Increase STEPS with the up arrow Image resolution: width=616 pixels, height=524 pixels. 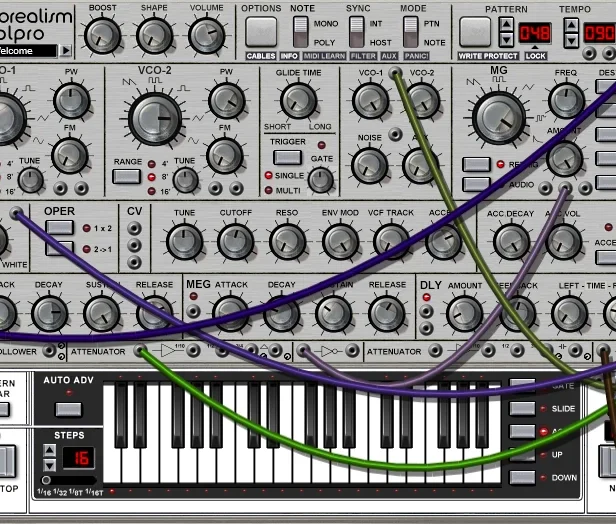(50, 450)
